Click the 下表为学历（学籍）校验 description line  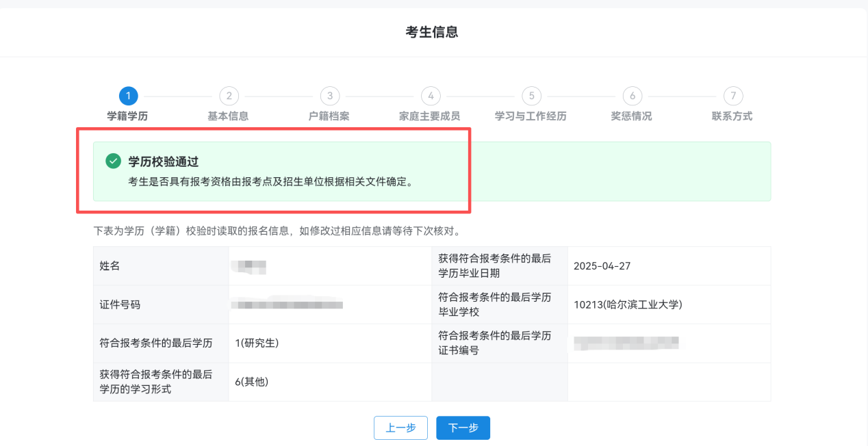277,231
